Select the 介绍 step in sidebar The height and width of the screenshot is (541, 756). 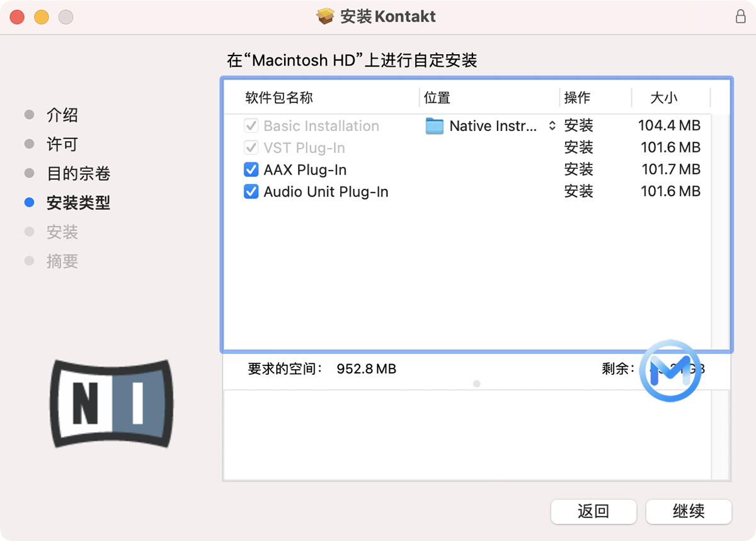62,115
